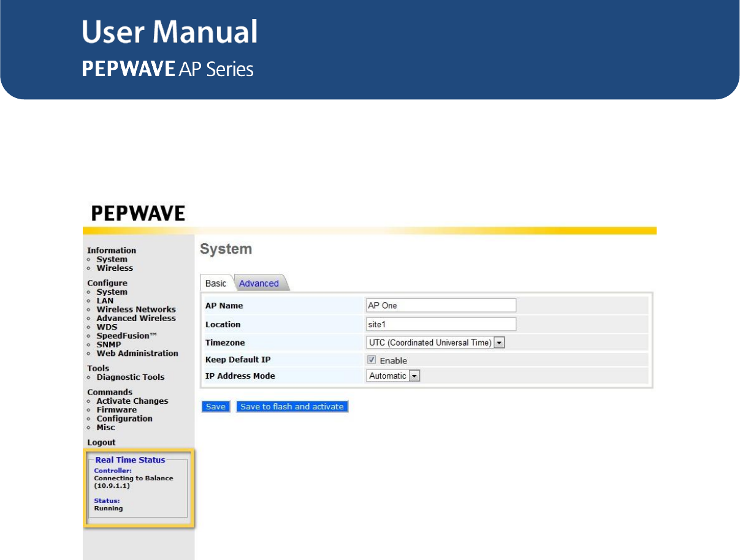Open the WDS configuration page
Image resolution: width=740 pixels, height=560 pixels.
pyautogui.click(x=107, y=327)
